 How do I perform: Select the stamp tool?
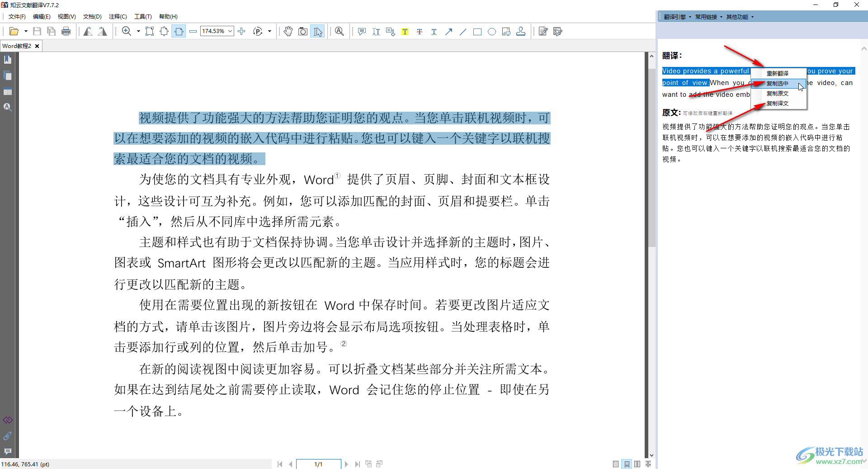[x=521, y=32]
